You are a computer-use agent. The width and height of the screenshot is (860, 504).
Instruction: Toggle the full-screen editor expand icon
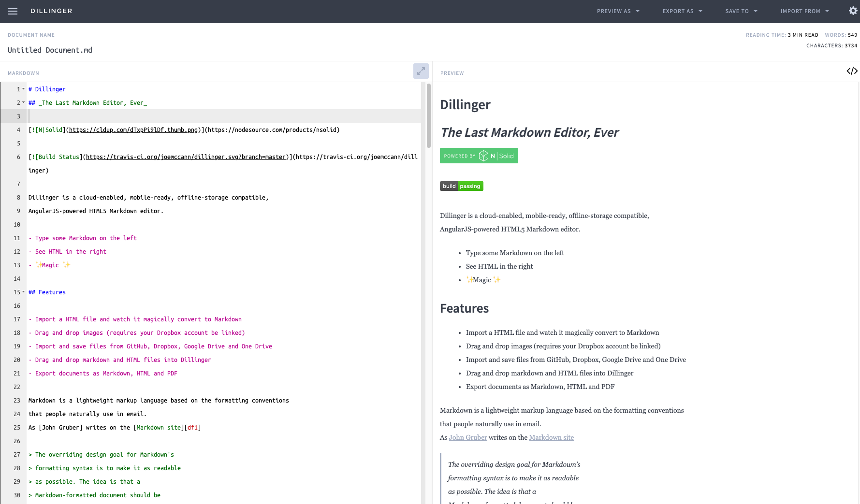point(421,71)
